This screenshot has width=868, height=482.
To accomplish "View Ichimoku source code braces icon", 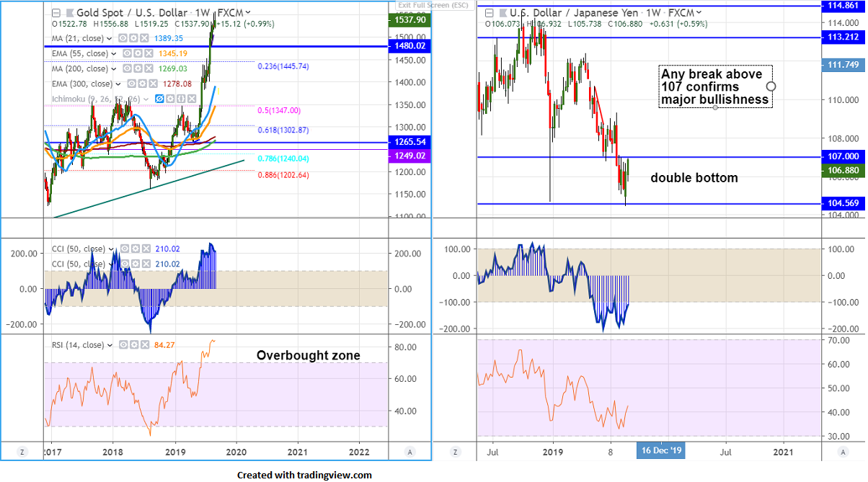I will pos(181,99).
